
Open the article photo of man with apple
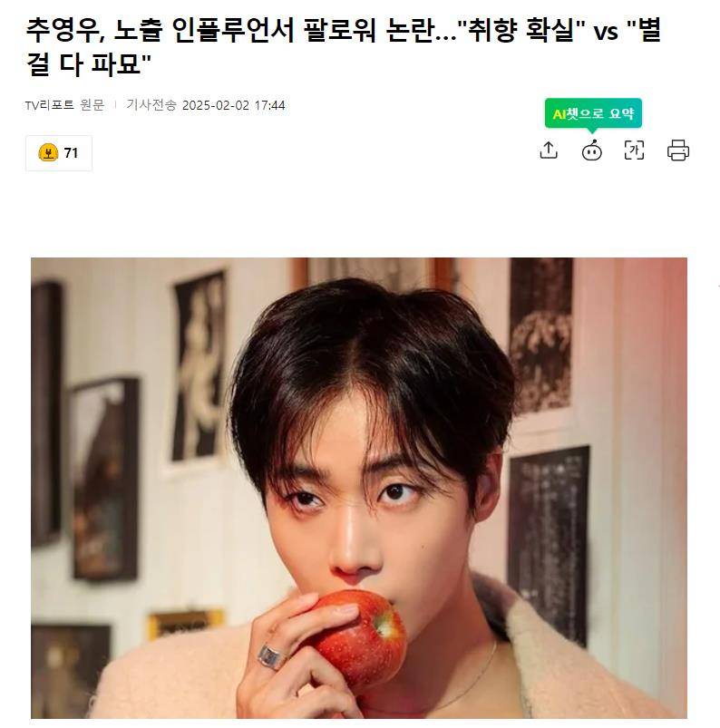coord(358,488)
